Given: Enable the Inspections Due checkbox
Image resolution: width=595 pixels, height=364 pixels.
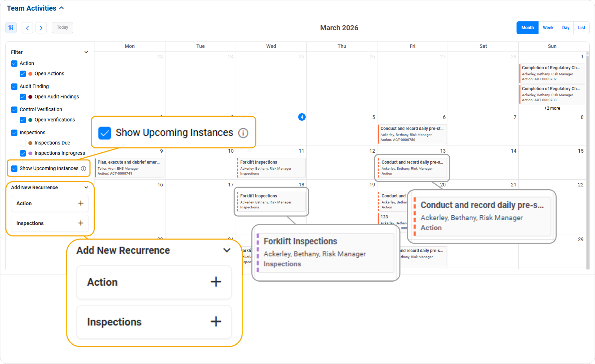Looking at the screenshot, I should pyautogui.click(x=23, y=143).
